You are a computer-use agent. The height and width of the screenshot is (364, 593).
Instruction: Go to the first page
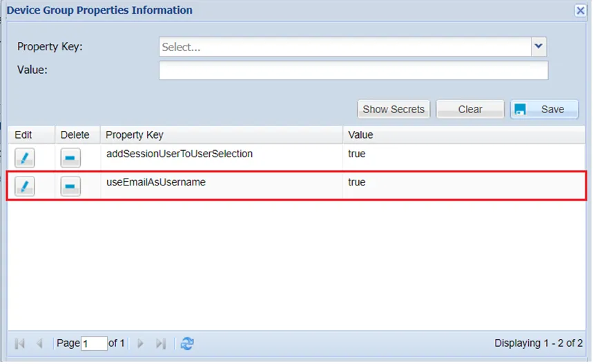(19, 343)
